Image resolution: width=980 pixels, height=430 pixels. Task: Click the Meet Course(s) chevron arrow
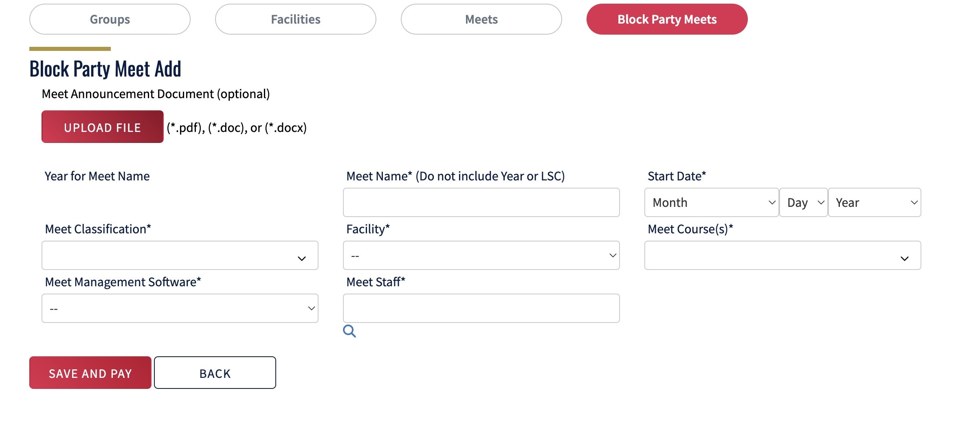(x=904, y=259)
